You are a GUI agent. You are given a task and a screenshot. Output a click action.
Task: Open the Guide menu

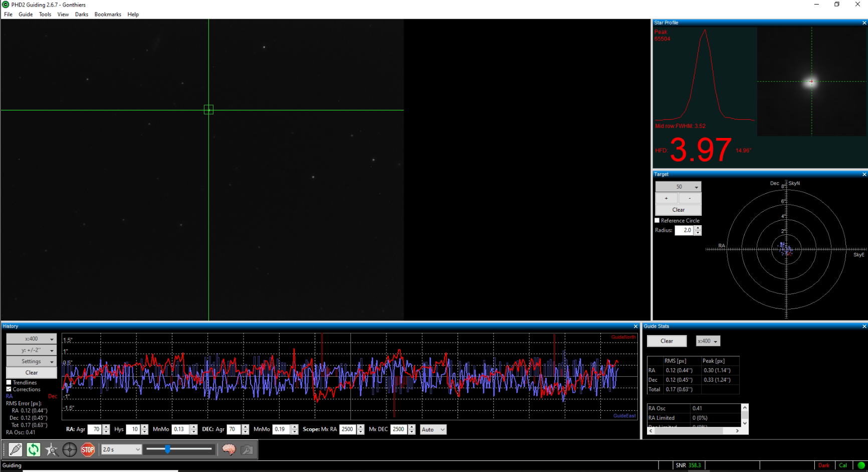26,15
